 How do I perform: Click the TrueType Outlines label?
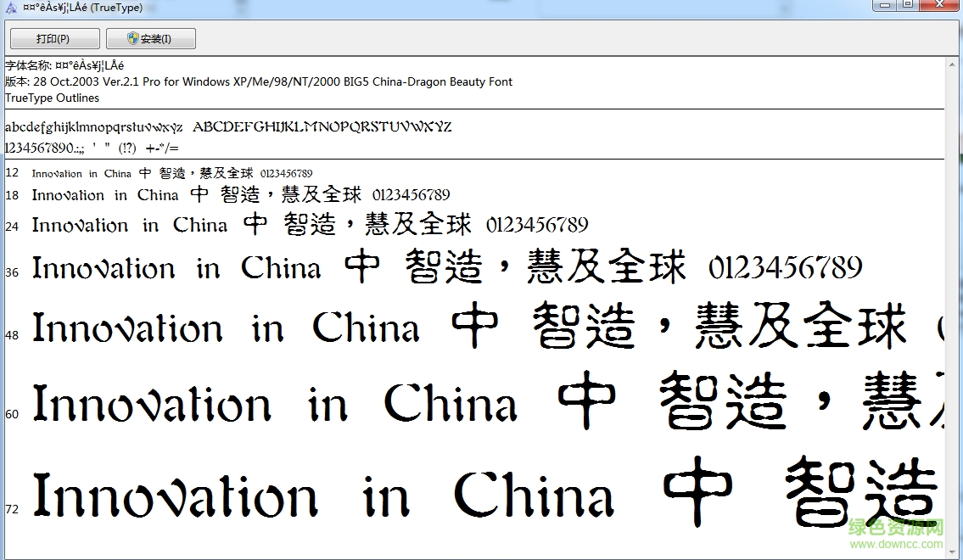52,98
